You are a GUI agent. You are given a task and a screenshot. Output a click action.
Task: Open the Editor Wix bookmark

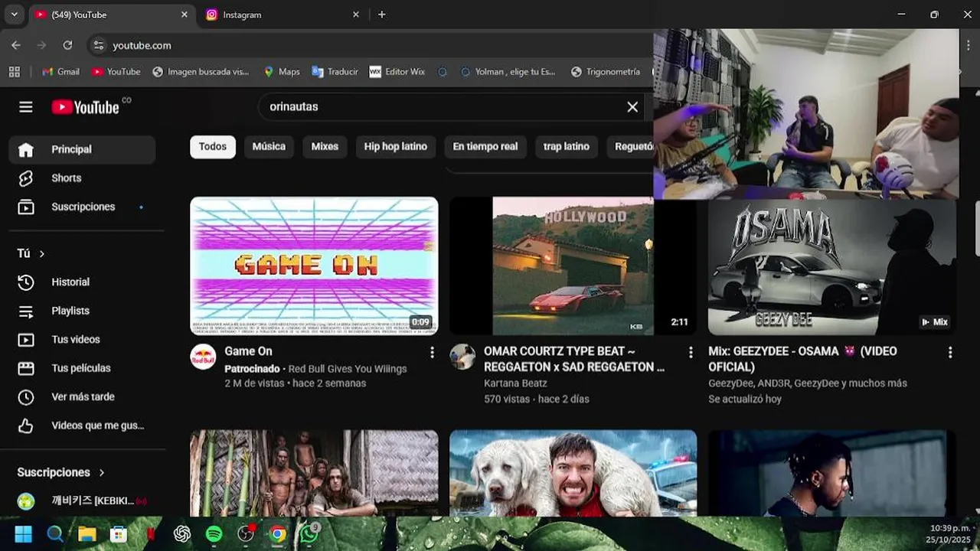(397, 71)
